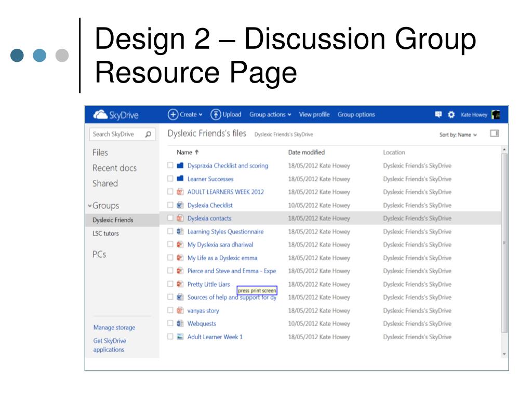Screen dimensions: 532x399
Task: Click Get SkyDrive applications link
Action: 110,345
